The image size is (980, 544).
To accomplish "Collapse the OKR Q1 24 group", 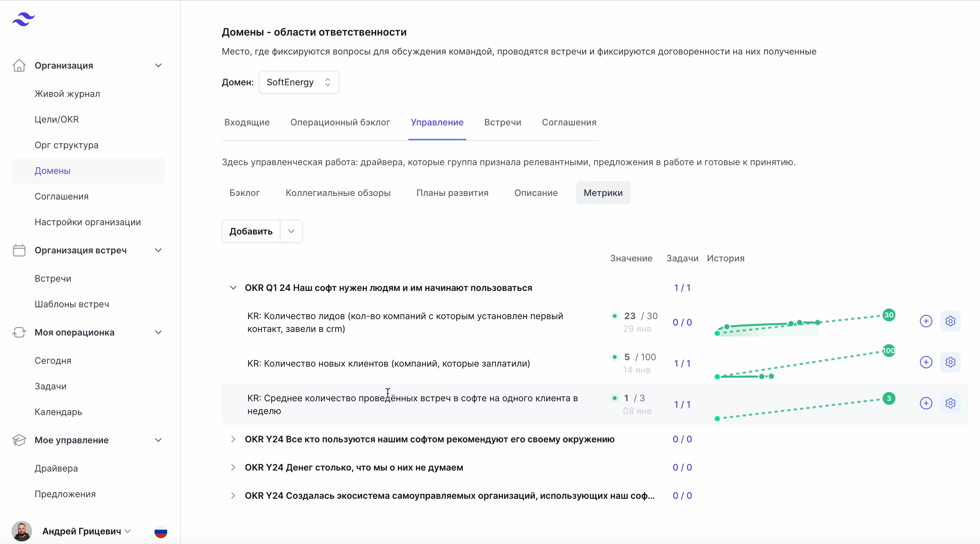I will pyautogui.click(x=233, y=288).
